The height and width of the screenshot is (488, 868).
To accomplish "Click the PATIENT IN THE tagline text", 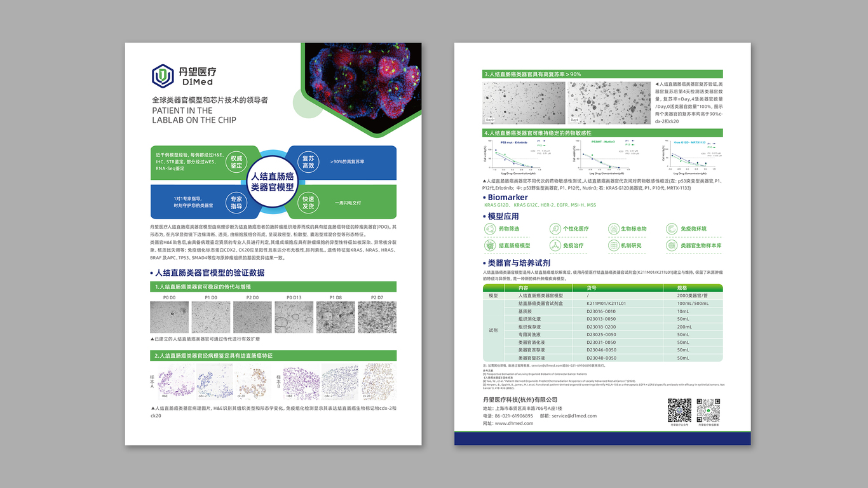I will [x=182, y=111].
